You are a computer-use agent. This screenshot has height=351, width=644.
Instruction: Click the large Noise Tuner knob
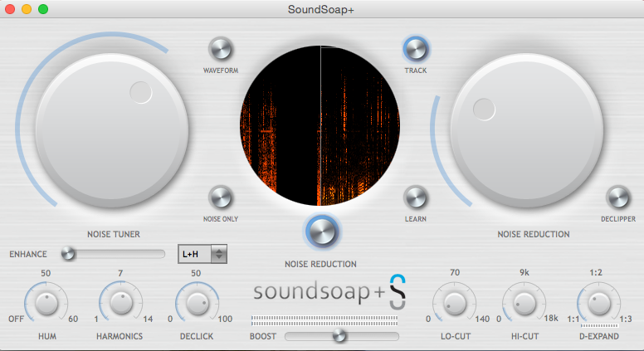click(x=112, y=130)
